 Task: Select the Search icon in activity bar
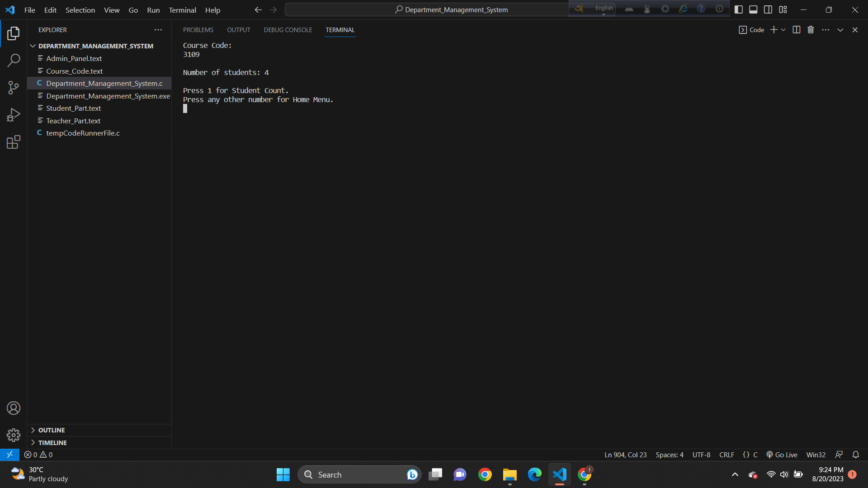[13, 60]
